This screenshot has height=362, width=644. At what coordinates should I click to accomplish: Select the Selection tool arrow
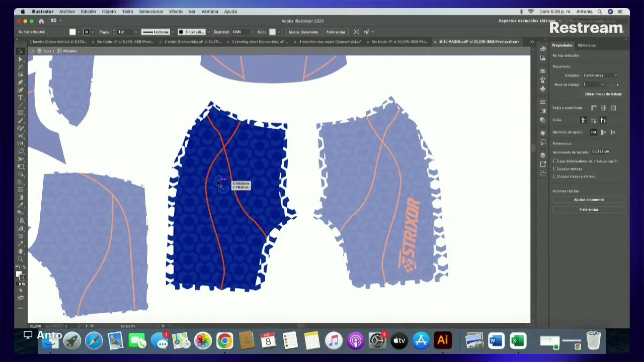point(21,51)
